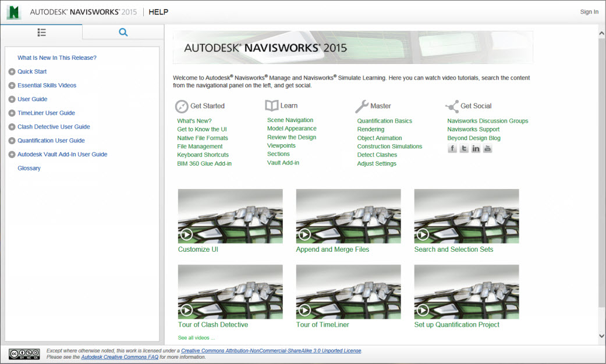
Task: Open Rendering link
Action: point(371,129)
